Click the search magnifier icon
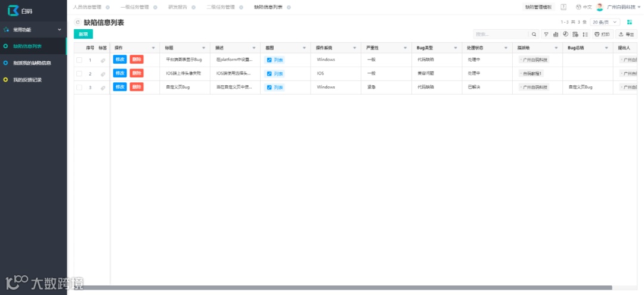This screenshot has width=644, height=295. tap(534, 35)
